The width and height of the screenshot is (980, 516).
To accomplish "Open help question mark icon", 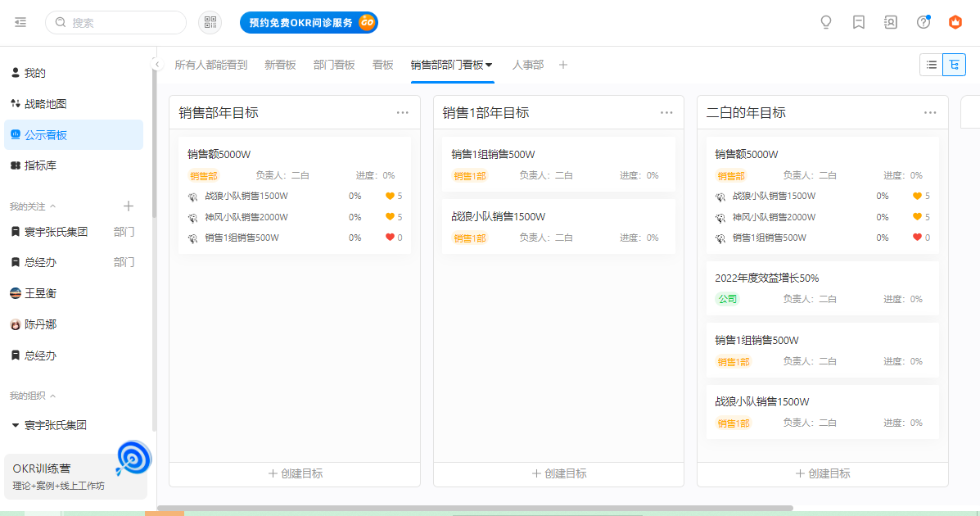I will click(924, 22).
